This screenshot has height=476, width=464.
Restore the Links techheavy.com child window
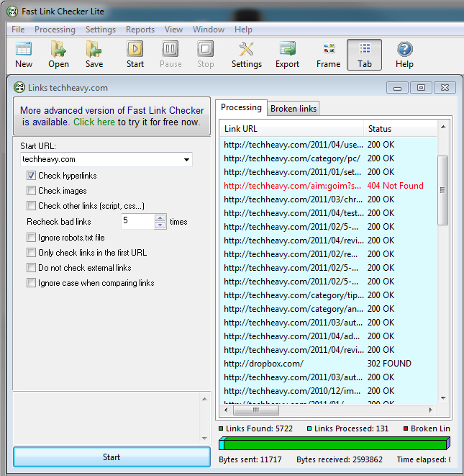pos(421,88)
